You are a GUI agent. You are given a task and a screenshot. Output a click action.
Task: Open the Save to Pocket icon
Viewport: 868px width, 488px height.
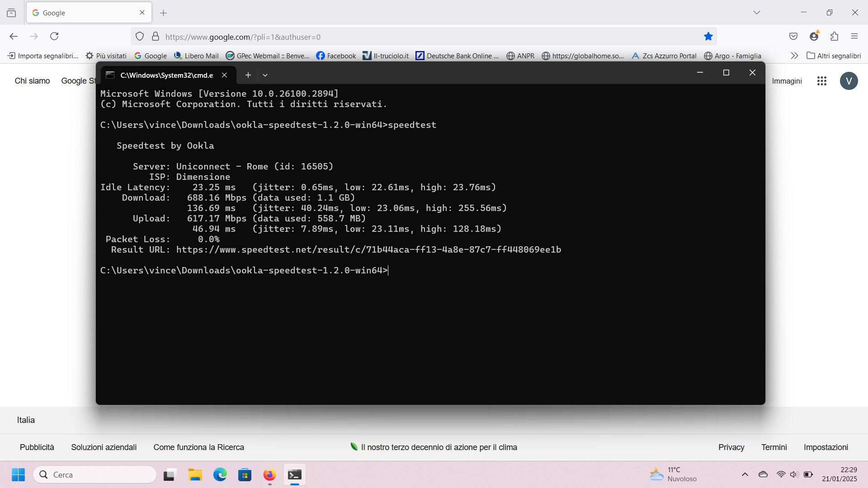793,36
